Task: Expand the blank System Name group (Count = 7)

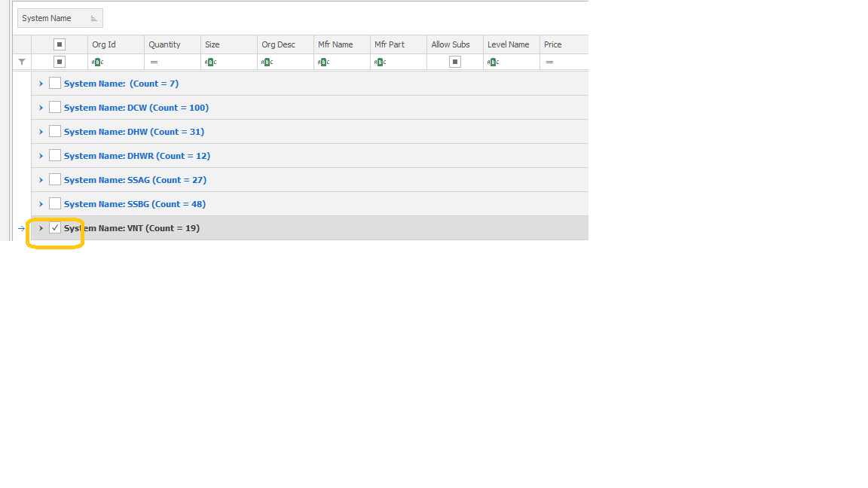Action: [41, 84]
